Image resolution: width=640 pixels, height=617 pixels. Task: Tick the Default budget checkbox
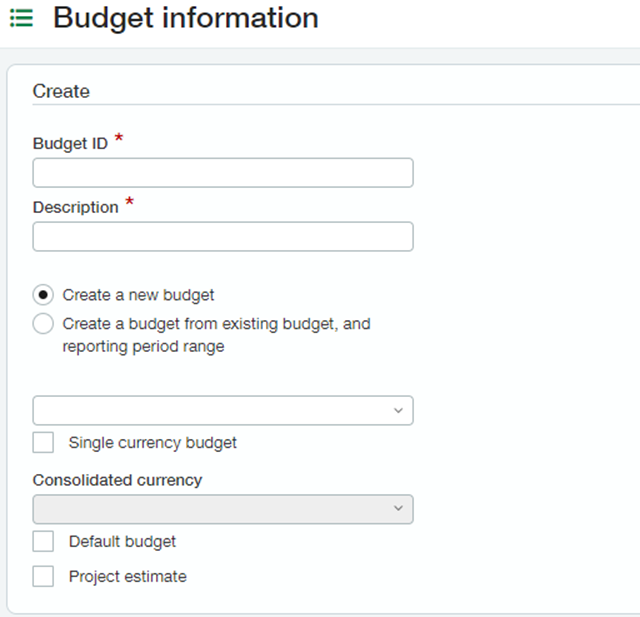click(x=43, y=542)
